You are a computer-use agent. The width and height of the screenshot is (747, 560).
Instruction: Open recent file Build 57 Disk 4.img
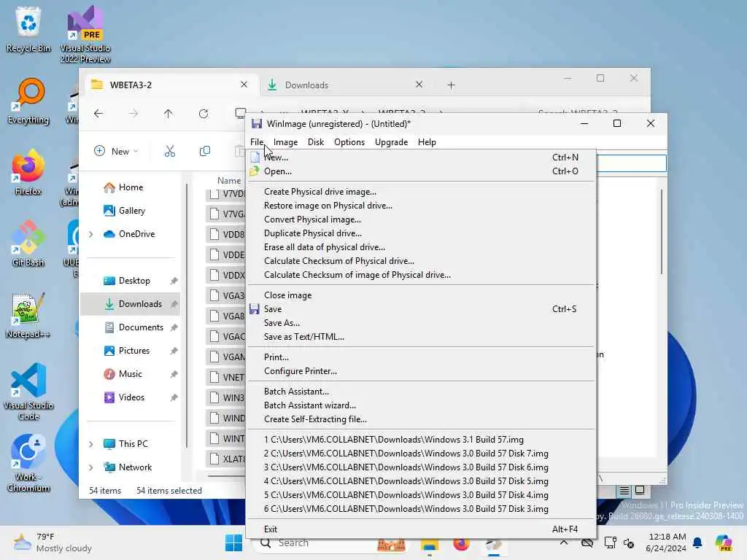421,494
